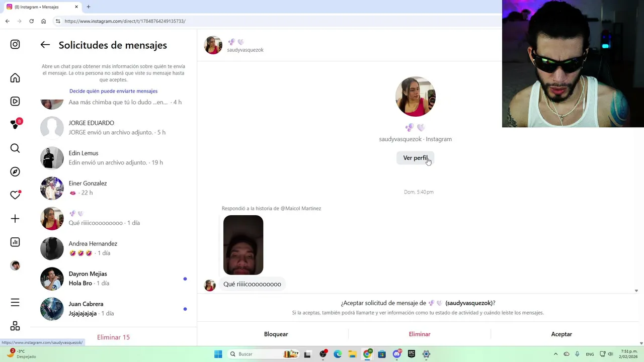
Task: Open Epic Games launcher from taskbar
Action: (x=412, y=354)
